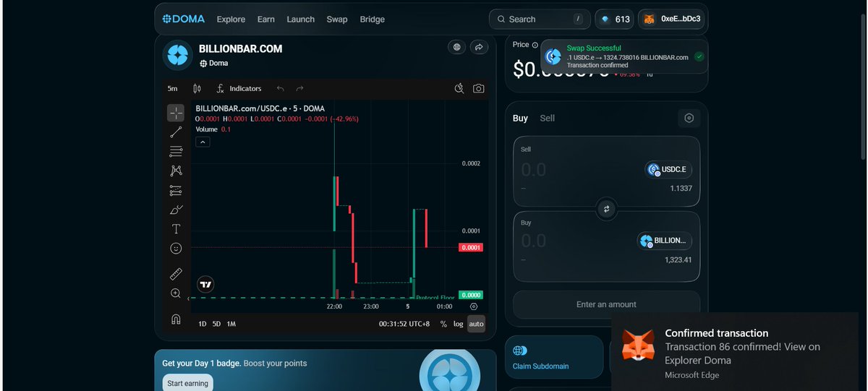Collapse the indicator legend arrow

[203, 142]
